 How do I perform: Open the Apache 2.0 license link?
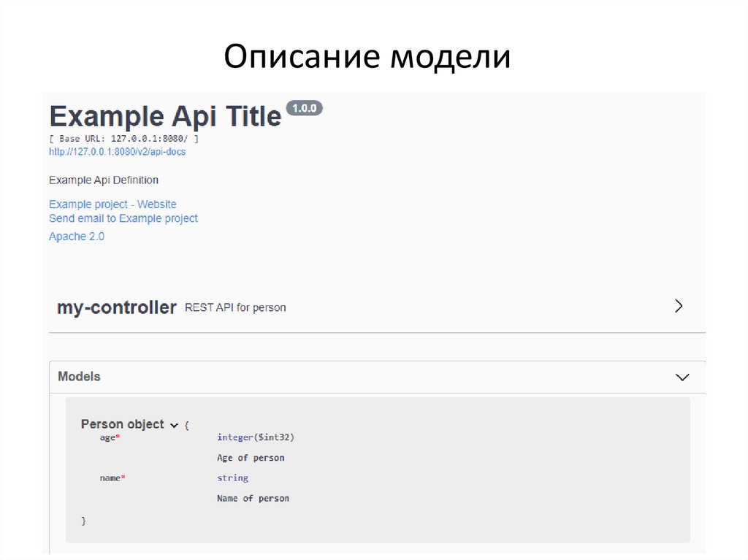[x=77, y=237]
